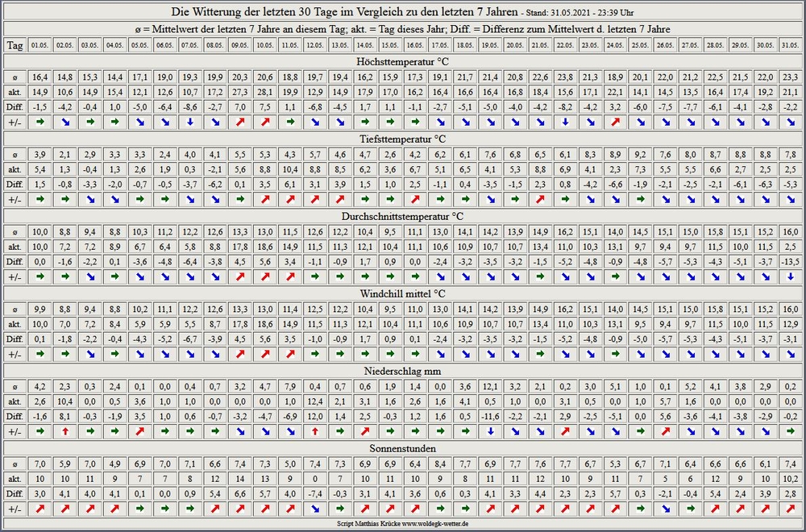Click the Windchill mittel °C section header
Screen dimensions: 806x532
[403, 293]
